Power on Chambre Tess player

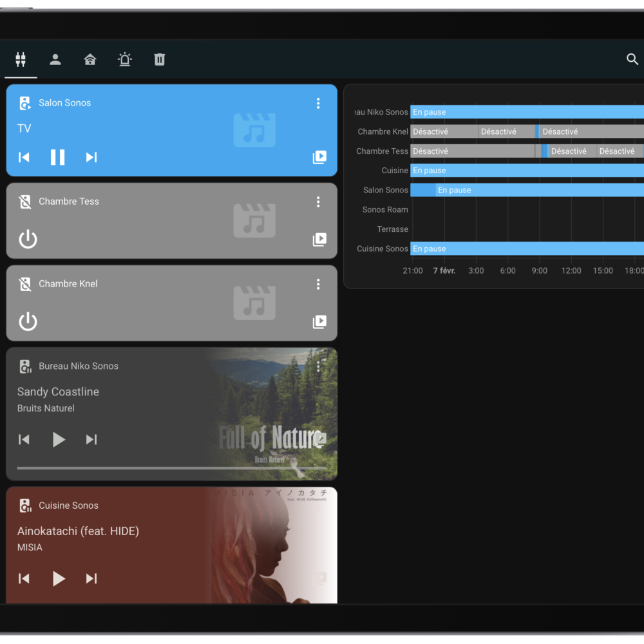28,239
